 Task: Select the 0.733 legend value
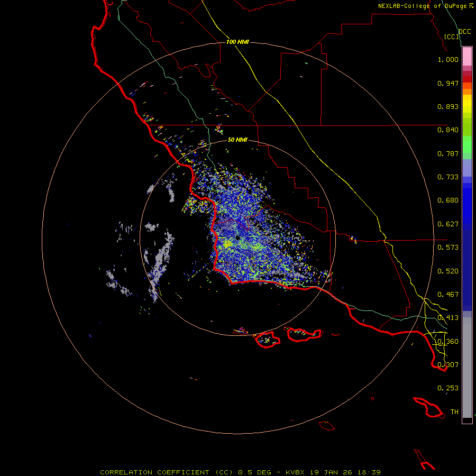[448, 177]
